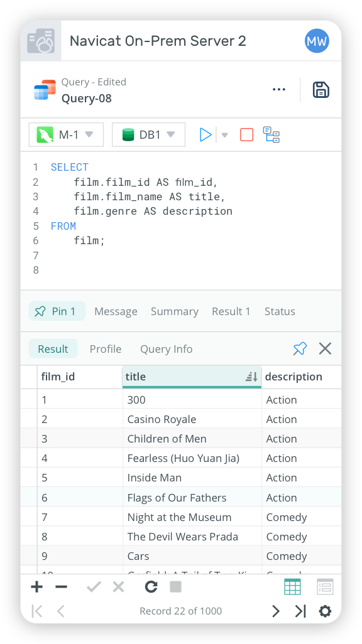Toggle the blue pin on result
362x644 pixels.
[x=300, y=349]
